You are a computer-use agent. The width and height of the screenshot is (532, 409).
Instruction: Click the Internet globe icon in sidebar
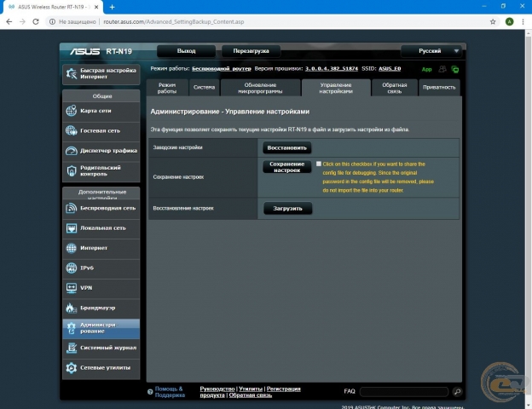[x=72, y=248]
